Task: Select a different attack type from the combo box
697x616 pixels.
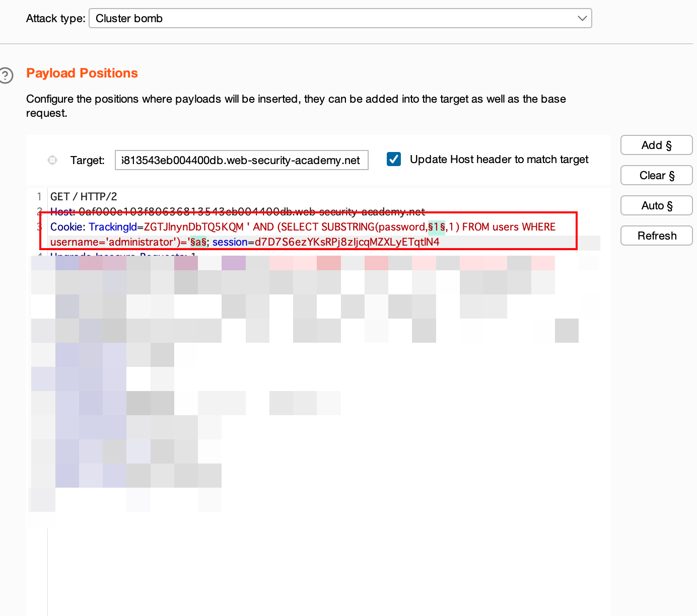Action: [x=340, y=18]
